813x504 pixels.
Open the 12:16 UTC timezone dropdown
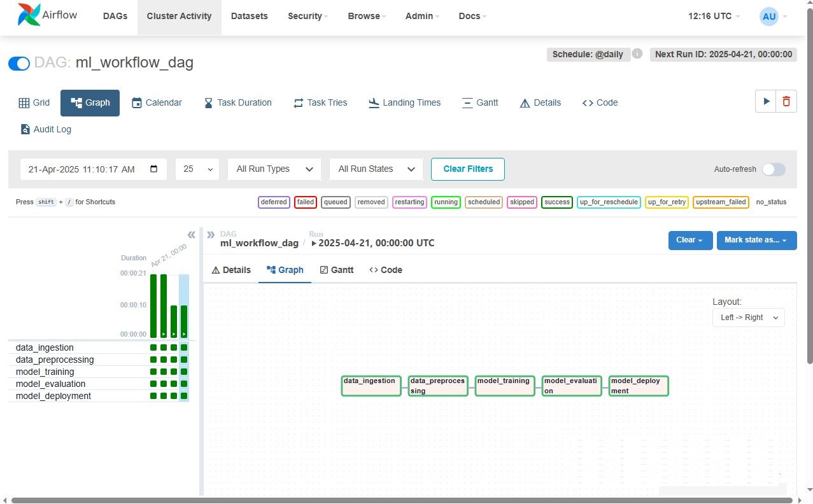click(x=714, y=17)
